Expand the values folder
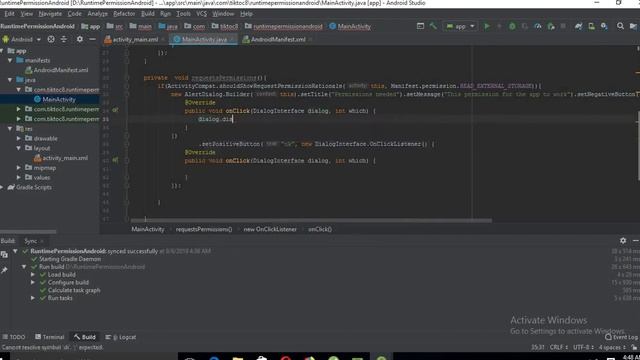 coord(18,178)
